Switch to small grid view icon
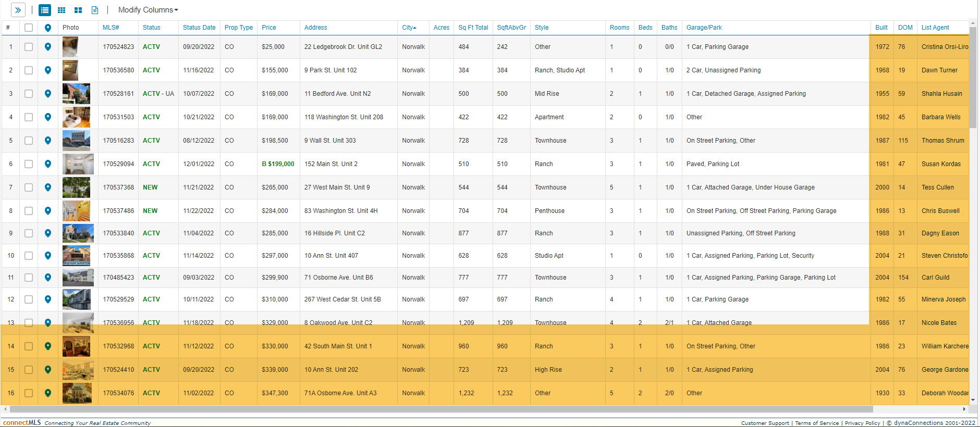This screenshot has height=427, width=980. click(x=62, y=10)
